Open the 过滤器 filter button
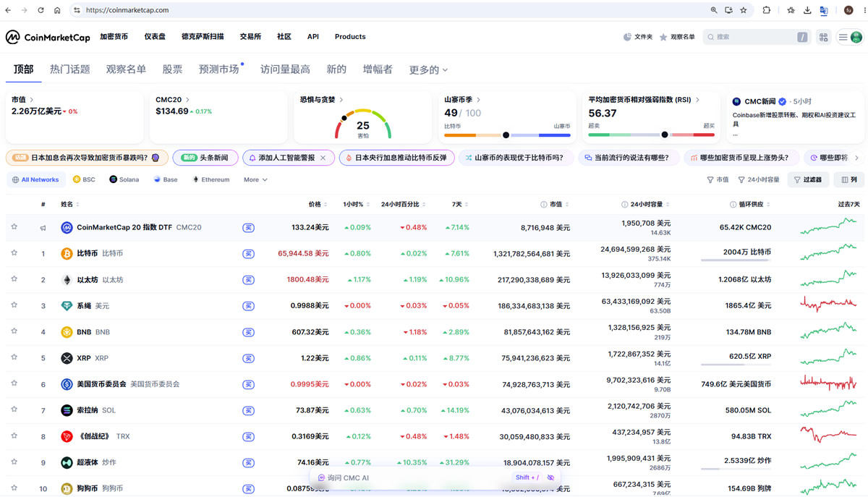 [x=807, y=179]
